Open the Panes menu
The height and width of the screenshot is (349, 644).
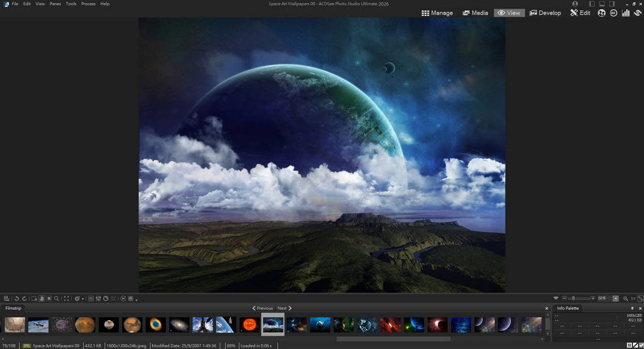click(55, 4)
